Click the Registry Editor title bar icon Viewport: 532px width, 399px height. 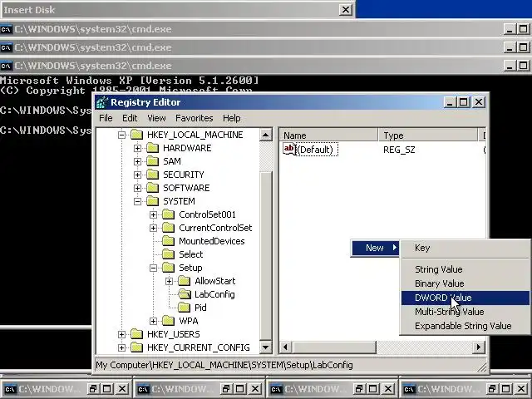coord(101,102)
